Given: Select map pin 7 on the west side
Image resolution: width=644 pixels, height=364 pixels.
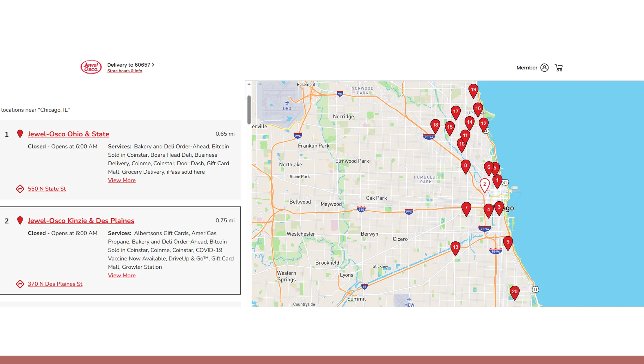Looking at the screenshot, I should coord(466,207).
